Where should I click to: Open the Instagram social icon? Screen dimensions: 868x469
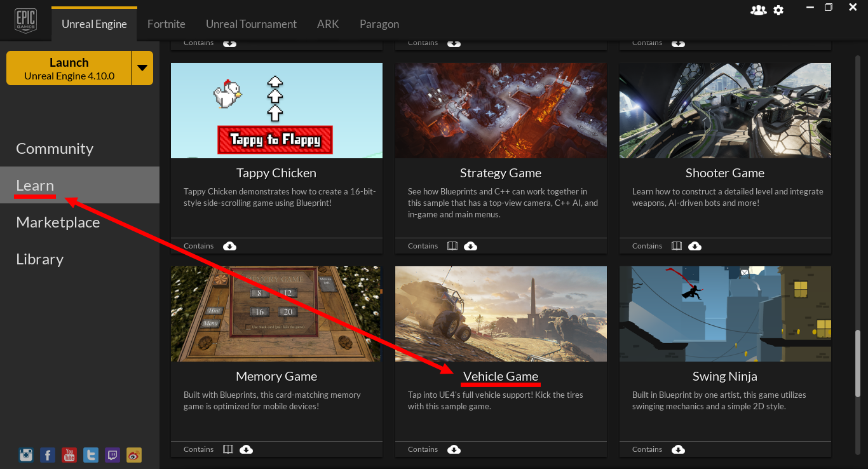(26, 454)
